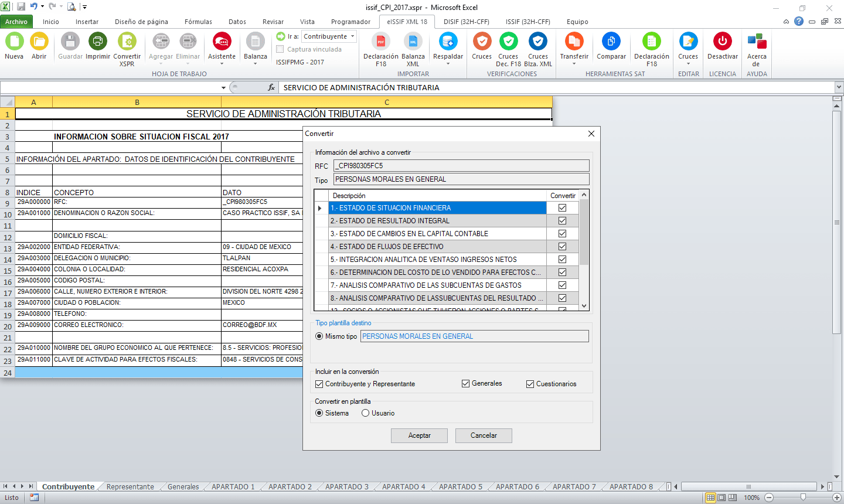Click the Comparar tool icon
Screen dimensions: 844x504
pos(611,42)
